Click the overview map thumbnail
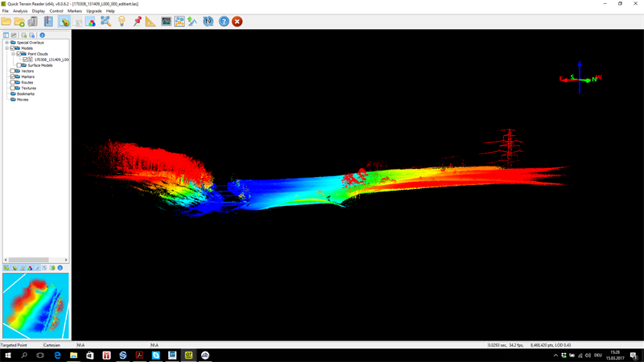 coord(35,306)
